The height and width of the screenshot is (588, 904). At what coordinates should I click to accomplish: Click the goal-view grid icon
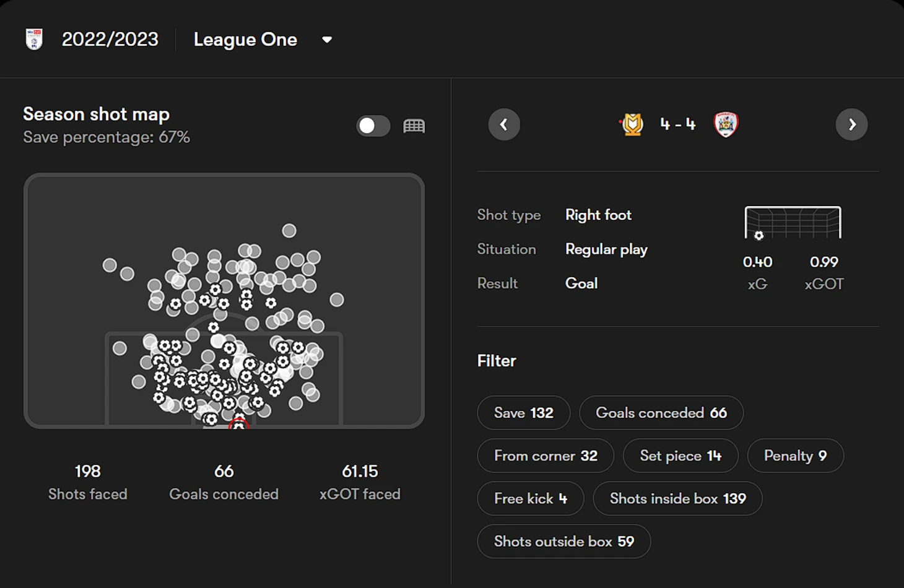click(414, 126)
